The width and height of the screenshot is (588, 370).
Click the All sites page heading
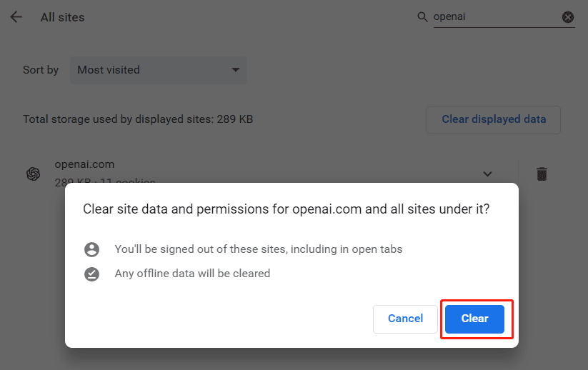click(x=62, y=17)
